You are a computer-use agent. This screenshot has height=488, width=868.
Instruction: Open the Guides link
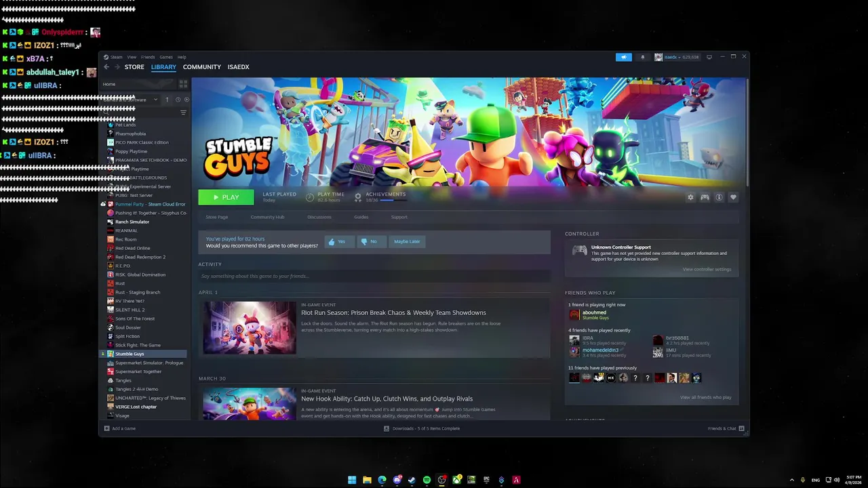361,217
